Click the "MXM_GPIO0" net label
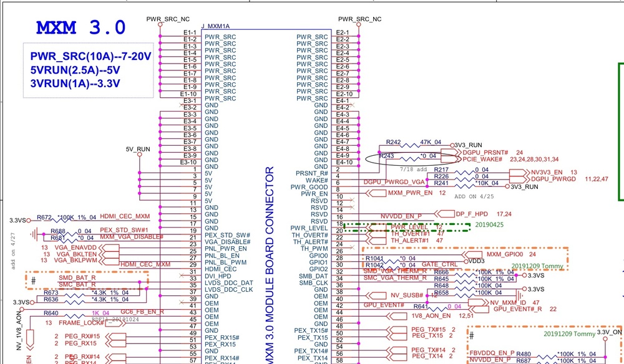The height and width of the screenshot is (364, 624). click(x=505, y=254)
